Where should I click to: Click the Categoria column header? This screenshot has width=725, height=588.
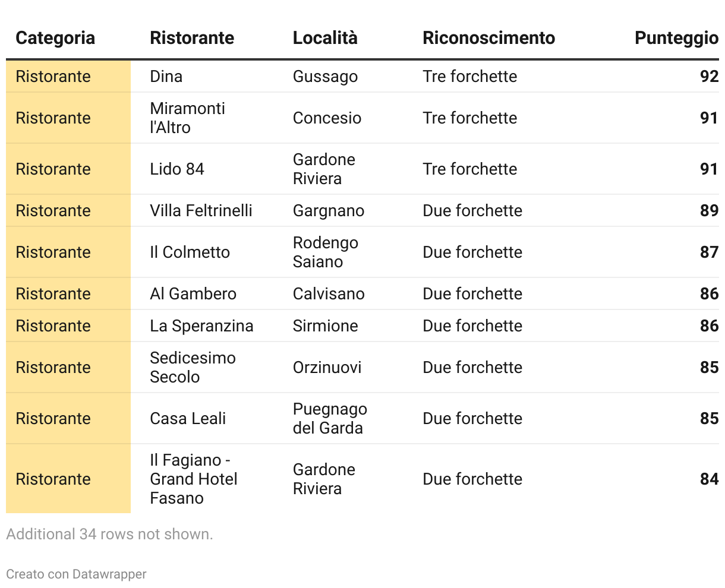point(55,38)
